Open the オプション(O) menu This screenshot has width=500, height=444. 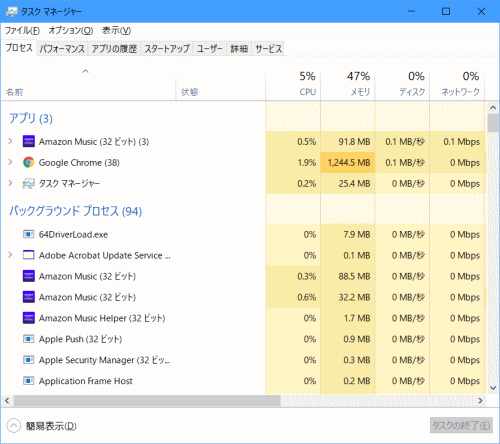[x=71, y=31]
